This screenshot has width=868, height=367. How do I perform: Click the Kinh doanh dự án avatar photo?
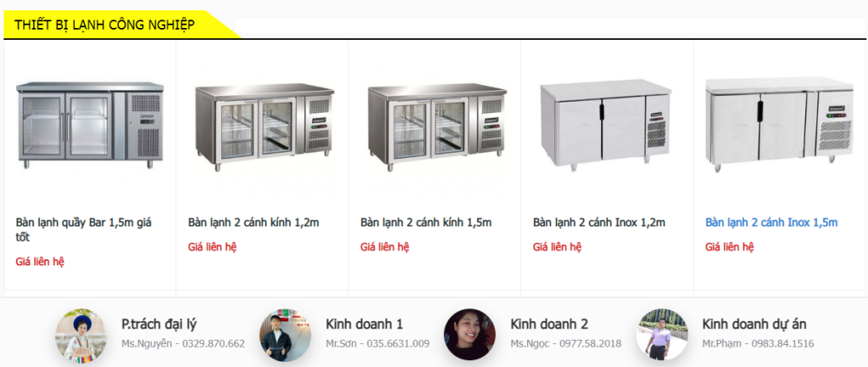point(662,335)
